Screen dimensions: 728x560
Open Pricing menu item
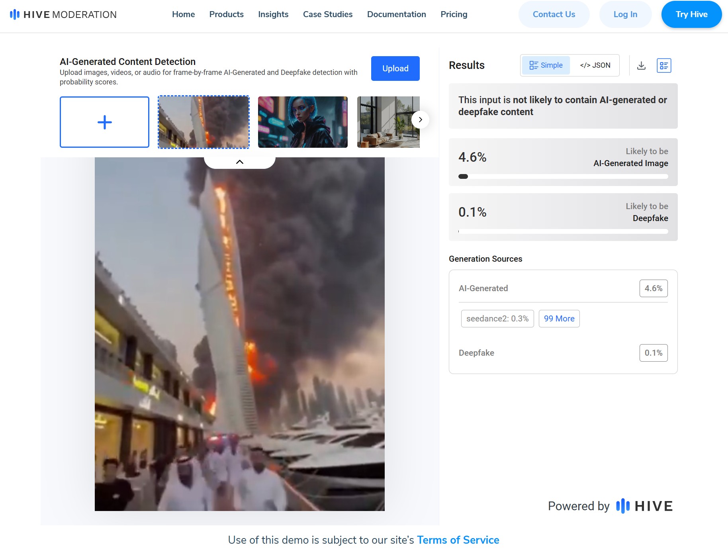[x=454, y=14]
